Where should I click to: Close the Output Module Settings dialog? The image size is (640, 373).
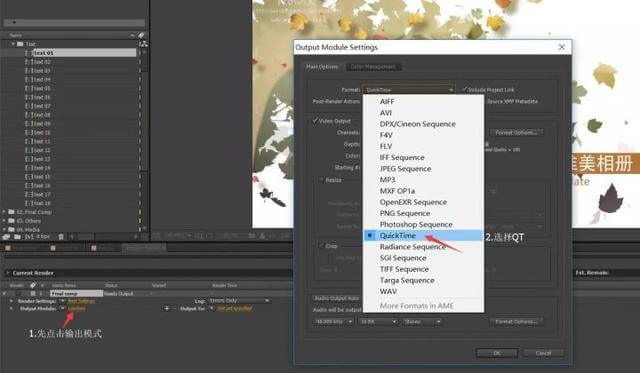coord(562,47)
